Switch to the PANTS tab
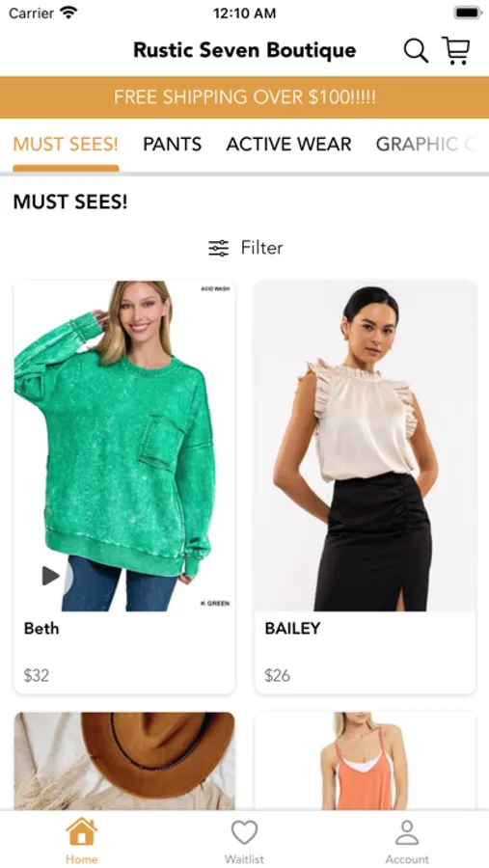 pyautogui.click(x=173, y=144)
